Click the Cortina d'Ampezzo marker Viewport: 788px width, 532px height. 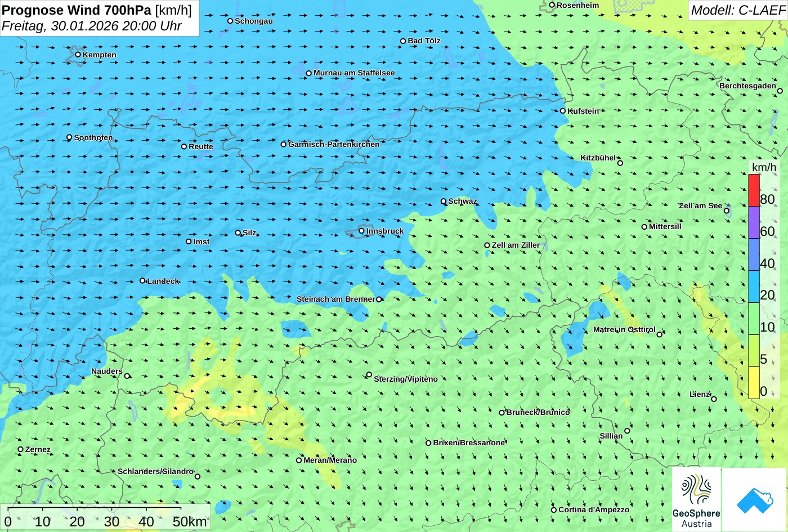[554, 509]
